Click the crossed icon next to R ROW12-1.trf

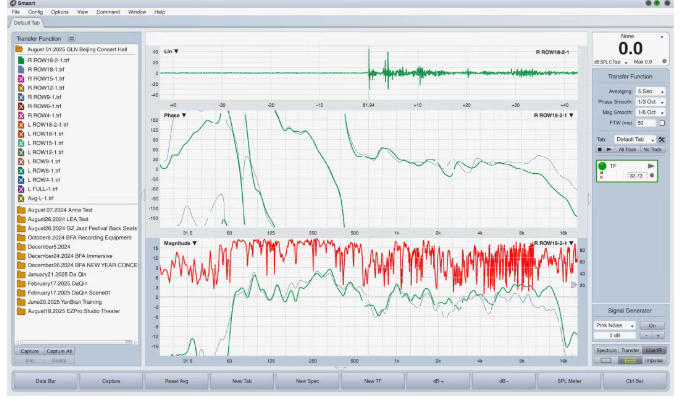19,87
